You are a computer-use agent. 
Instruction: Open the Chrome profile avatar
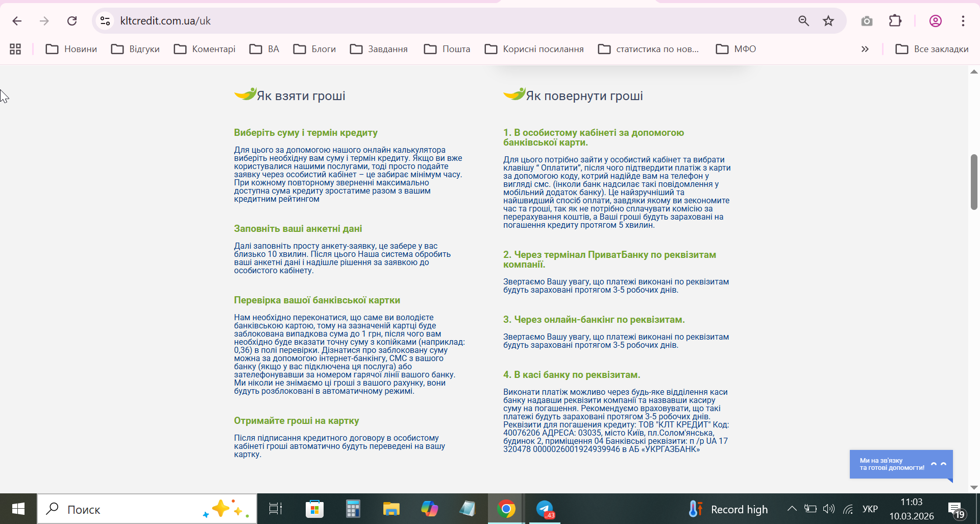click(x=935, y=21)
